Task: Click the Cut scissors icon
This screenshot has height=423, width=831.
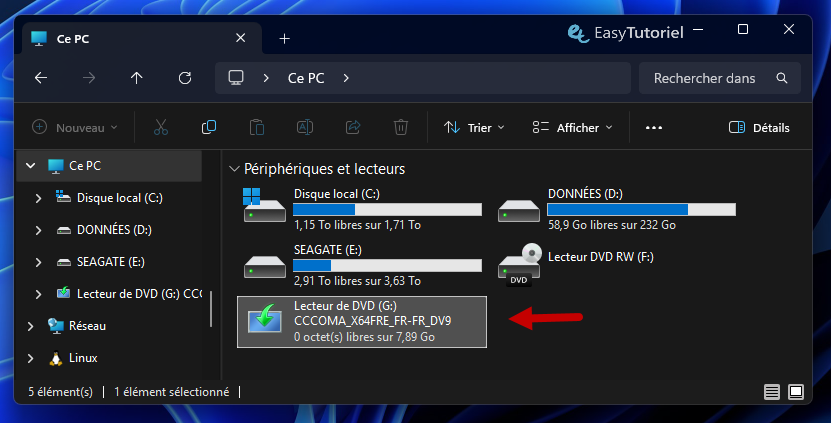Action: click(x=161, y=127)
